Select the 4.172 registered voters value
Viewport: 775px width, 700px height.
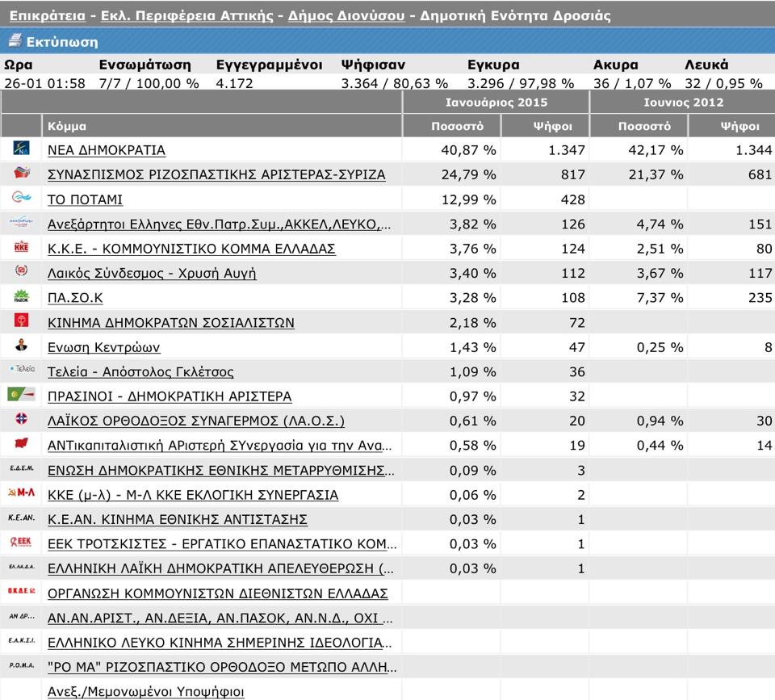(x=234, y=83)
